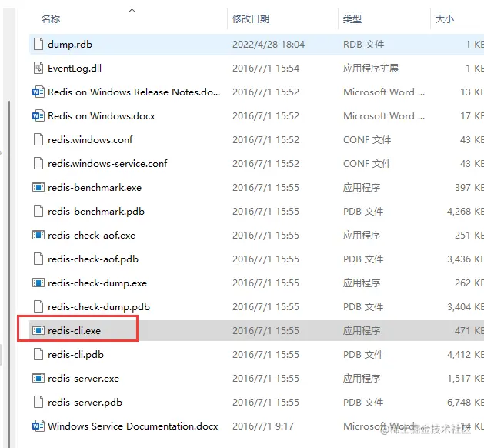The height and width of the screenshot is (448, 484).
Task: Select the file name Redis on Windows.docx
Action: tap(102, 116)
